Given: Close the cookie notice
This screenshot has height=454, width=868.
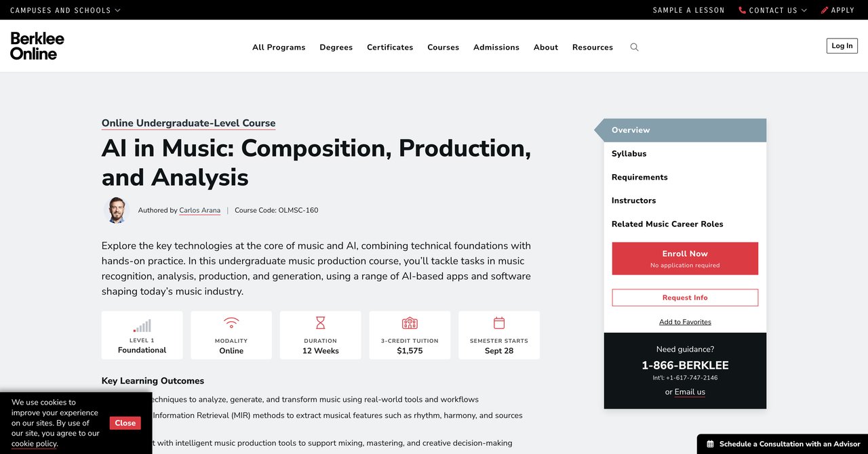Looking at the screenshot, I should [125, 423].
